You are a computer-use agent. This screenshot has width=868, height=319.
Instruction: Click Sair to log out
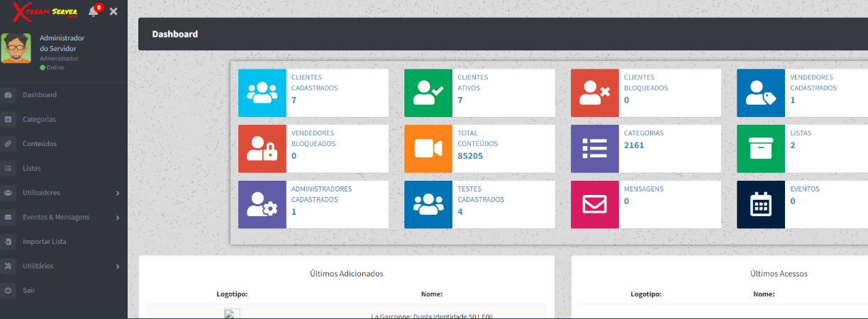(28, 291)
